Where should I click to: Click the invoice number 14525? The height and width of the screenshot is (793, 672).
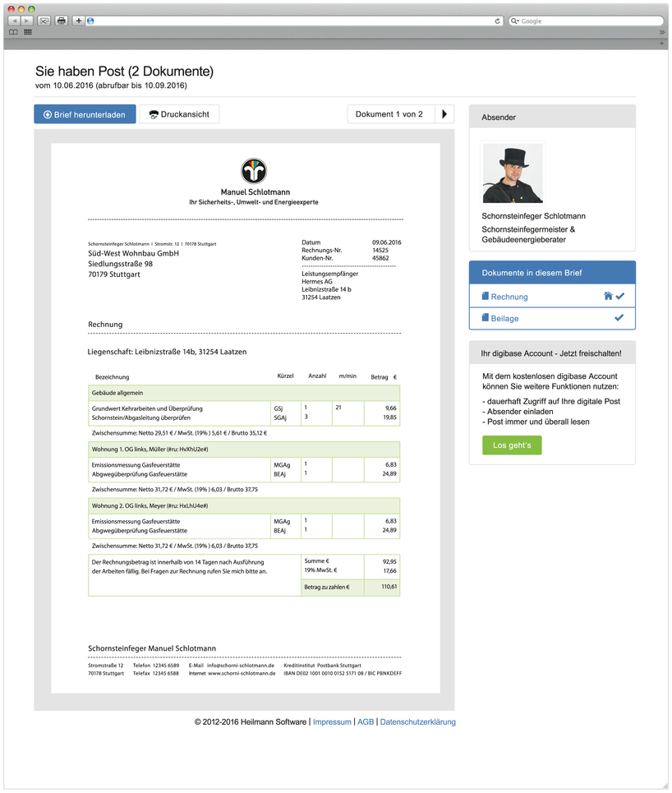380,251
